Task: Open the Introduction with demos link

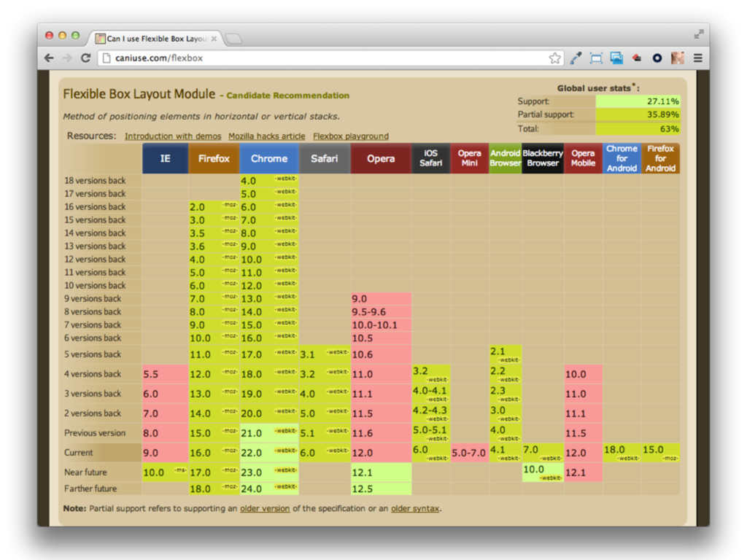Action: click(173, 136)
